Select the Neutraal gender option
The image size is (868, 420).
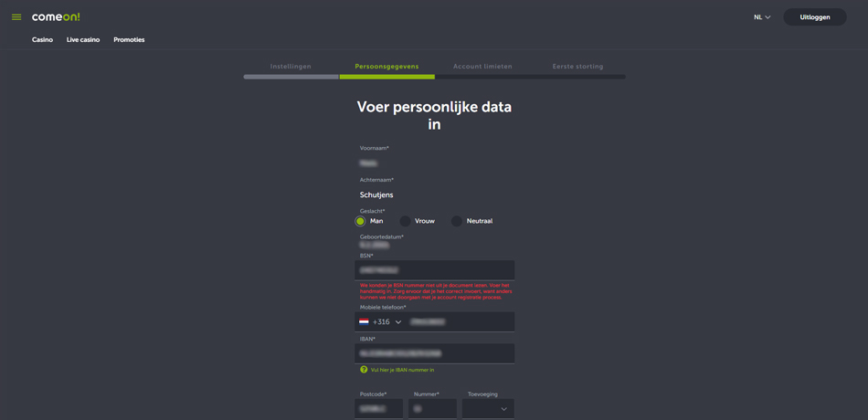(x=457, y=221)
